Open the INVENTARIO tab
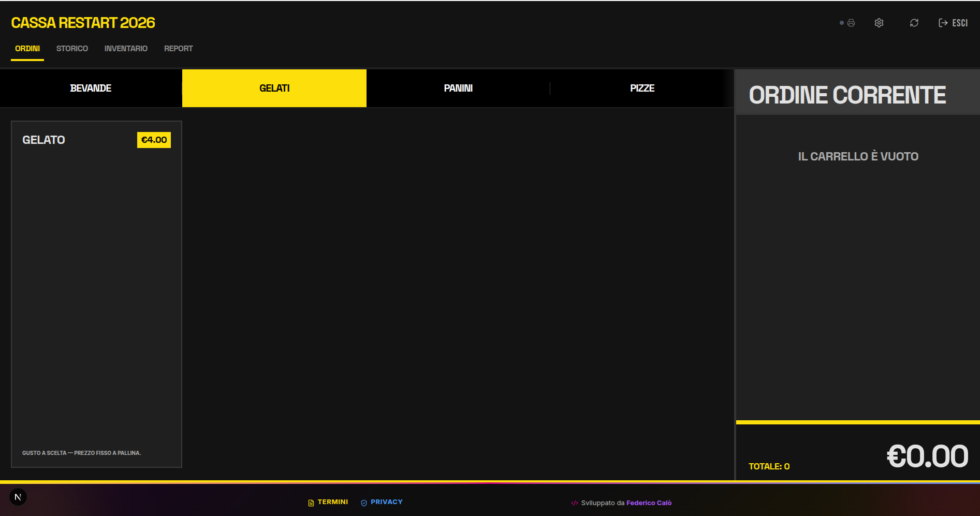The height and width of the screenshot is (516, 980). coord(126,49)
